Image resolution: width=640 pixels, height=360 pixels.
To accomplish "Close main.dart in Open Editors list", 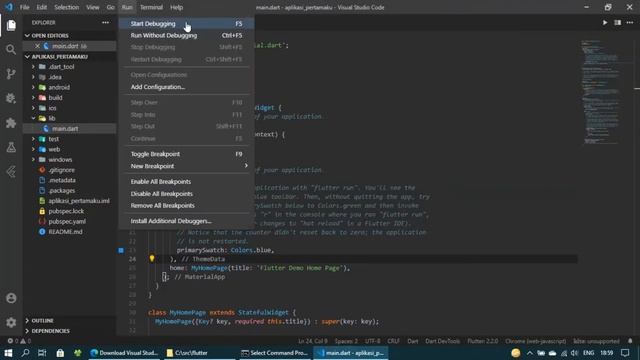I will click(x=37, y=46).
